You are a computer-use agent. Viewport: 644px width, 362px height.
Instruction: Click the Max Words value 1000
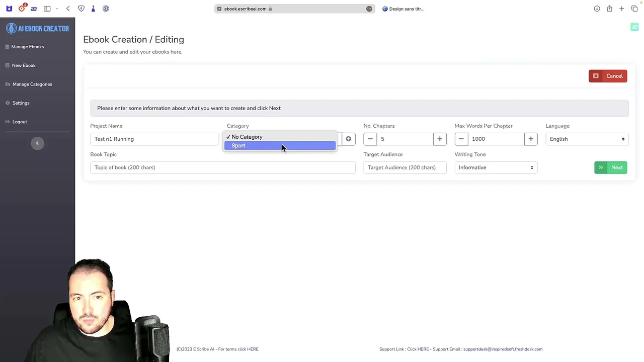tap(496, 139)
